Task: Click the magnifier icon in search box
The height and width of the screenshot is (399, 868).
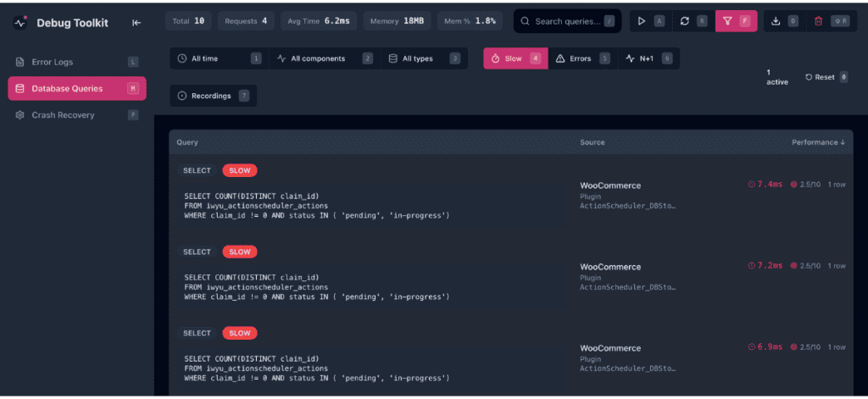Action: click(526, 21)
